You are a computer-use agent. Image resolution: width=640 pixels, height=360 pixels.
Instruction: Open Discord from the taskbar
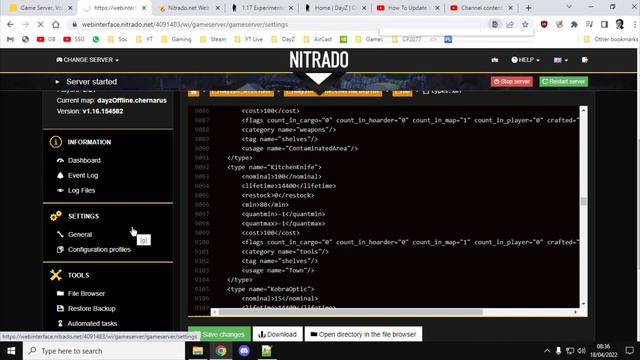tap(244, 351)
